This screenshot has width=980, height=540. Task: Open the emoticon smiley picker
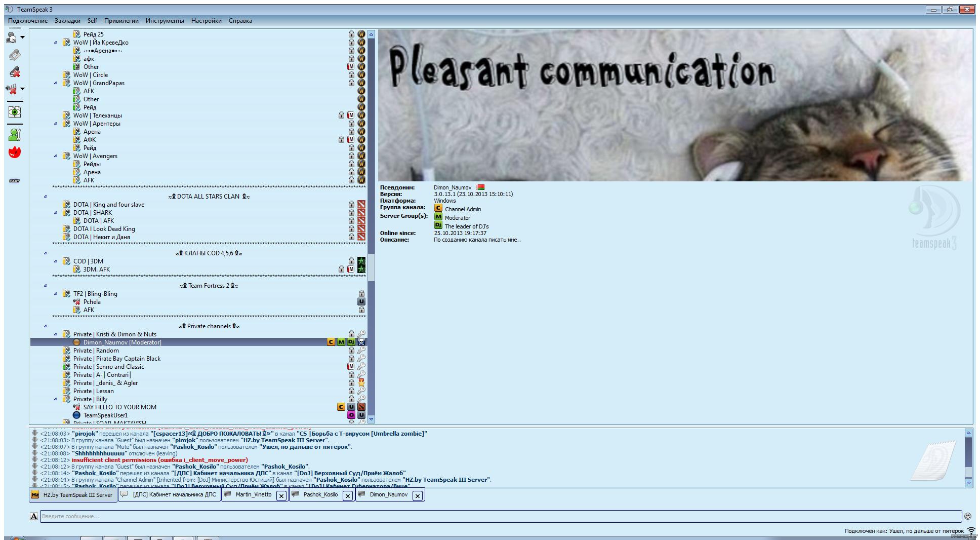point(968,516)
